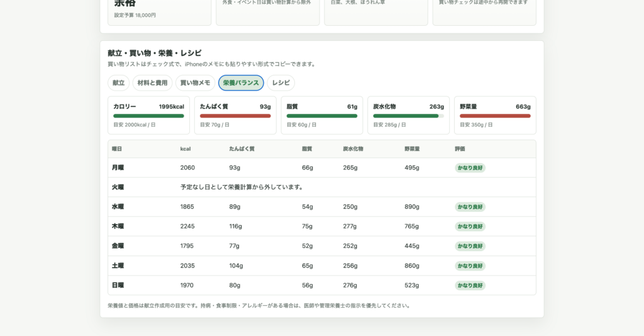Viewport: 644px width, 336px height.
Task: Click 月曜's kcal value 2060
Action: tap(187, 167)
